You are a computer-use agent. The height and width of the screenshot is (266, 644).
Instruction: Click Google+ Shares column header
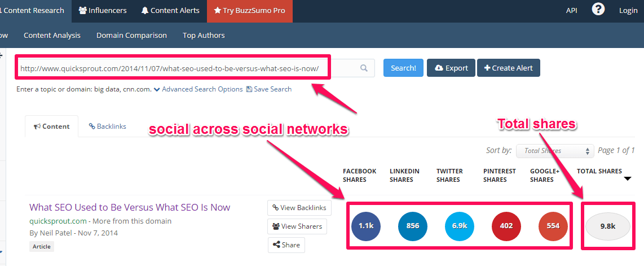[x=544, y=175]
